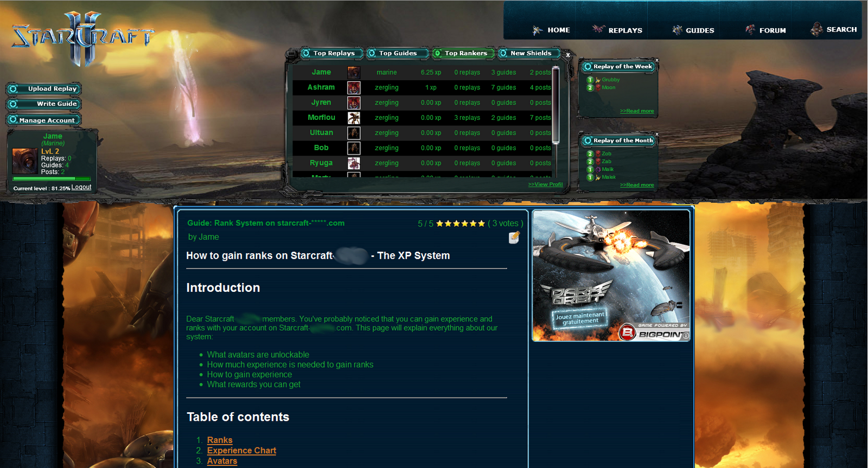This screenshot has height=468, width=868.
Task: Click Ultuan's avatar icon in rankings
Action: (354, 133)
